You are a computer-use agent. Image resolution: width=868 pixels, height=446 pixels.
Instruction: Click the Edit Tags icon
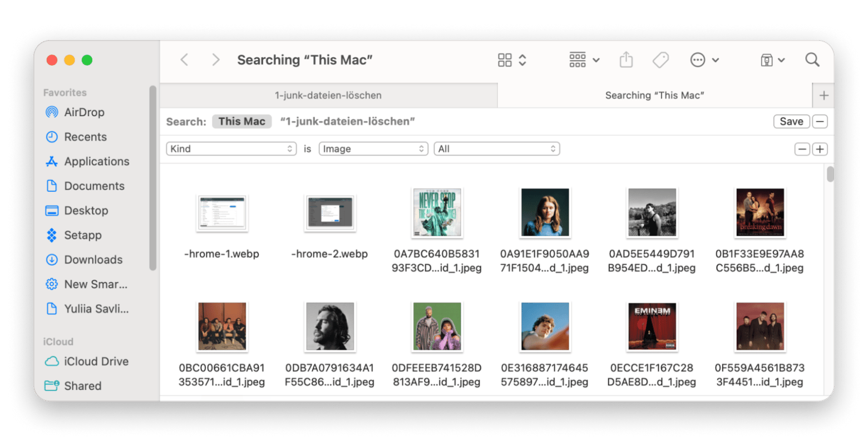[x=660, y=60]
